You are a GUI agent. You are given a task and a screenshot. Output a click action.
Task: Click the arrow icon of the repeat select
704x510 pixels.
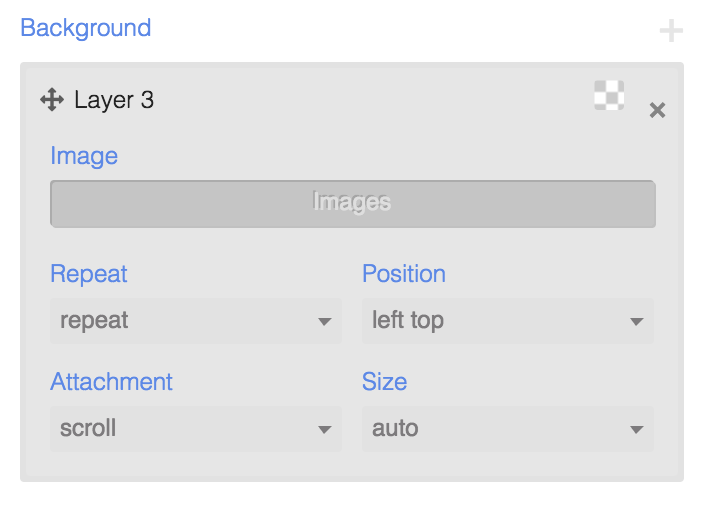(325, 321)
